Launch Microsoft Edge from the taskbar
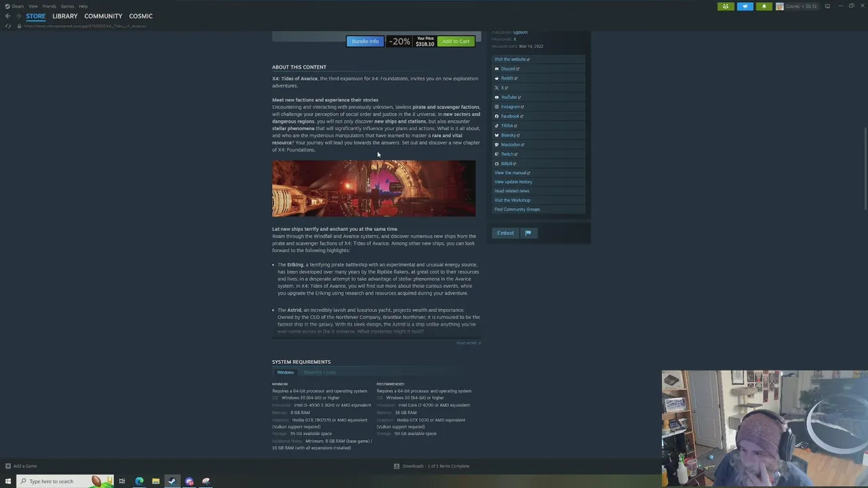868x488 pixels. coord(139,481)
